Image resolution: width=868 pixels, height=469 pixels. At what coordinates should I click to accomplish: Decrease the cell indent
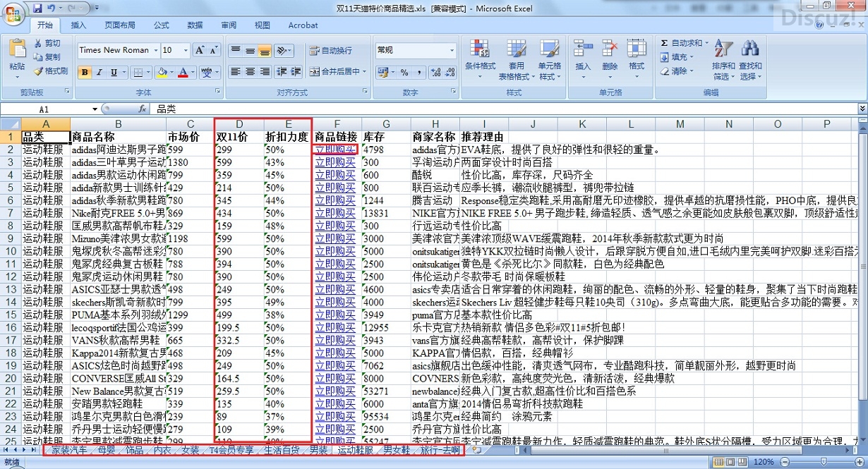pos(281,71)
